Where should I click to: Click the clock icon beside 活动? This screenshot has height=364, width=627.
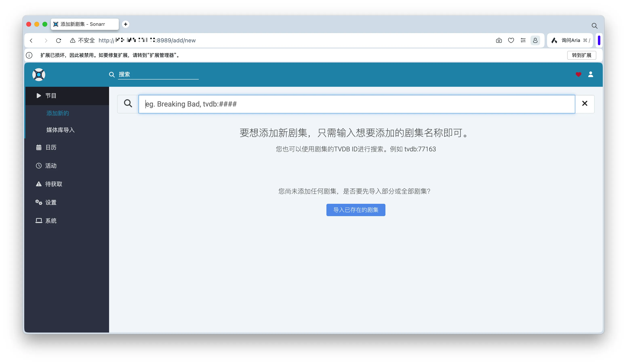coord(39,166)
